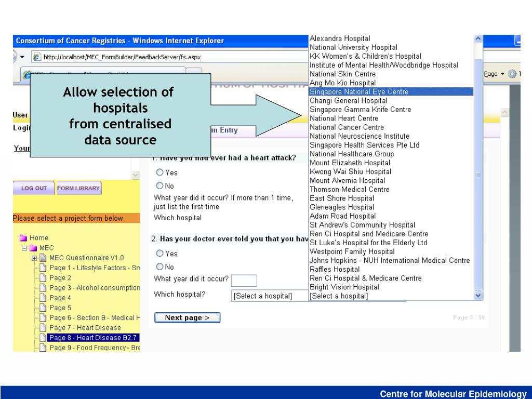The width and height of the screenshot is (532, 399).
Task: Select Singapore Health Services Pte Ltd
Action: point(364,145)
